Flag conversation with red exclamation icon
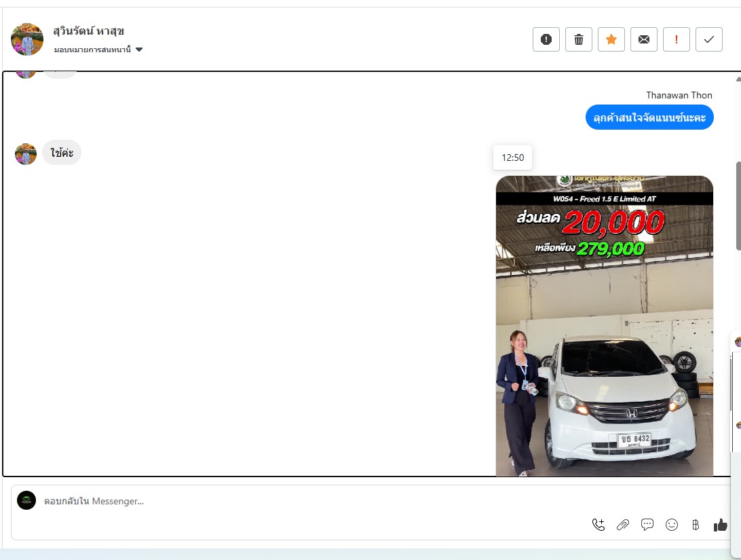 677,39
